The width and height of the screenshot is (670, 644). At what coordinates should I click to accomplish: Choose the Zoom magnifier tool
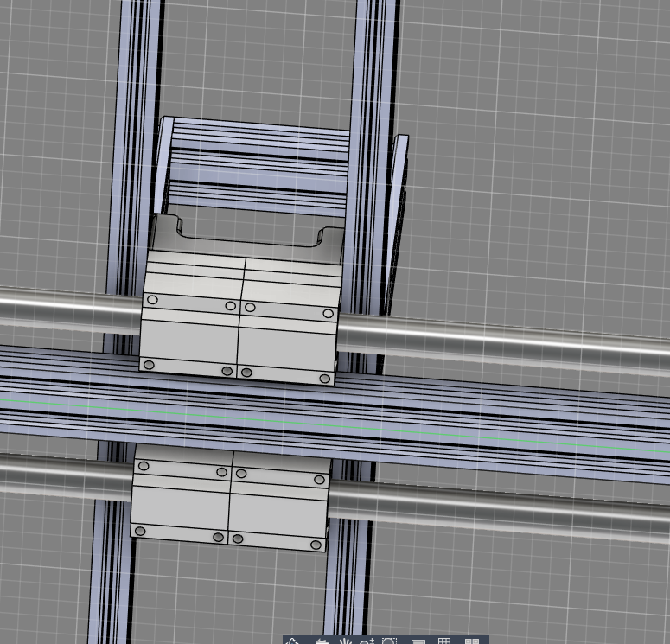click(367, 641)
